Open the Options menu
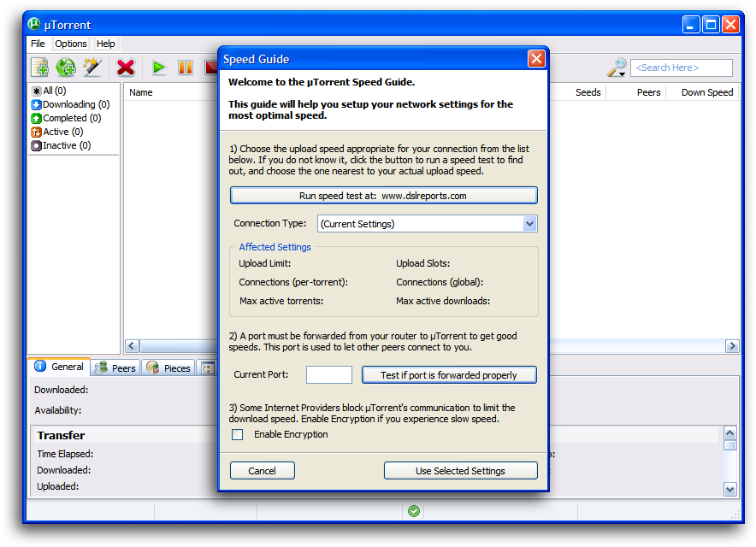This screenshot has width=756, height=547. point(70,44)
